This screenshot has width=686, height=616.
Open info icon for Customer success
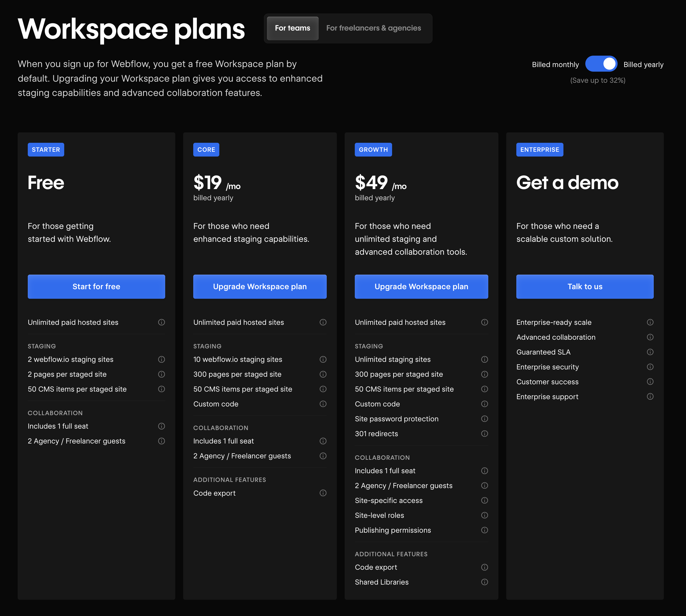coord(650,382)
